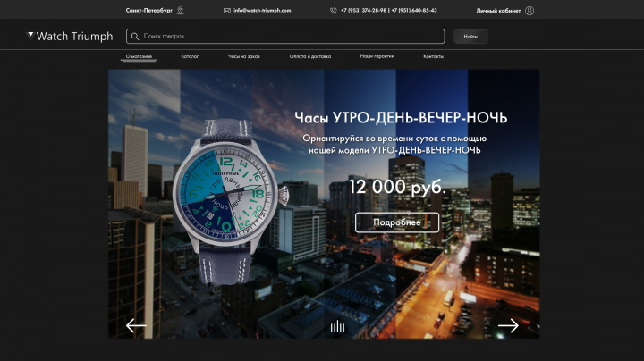Go to previous slide with left arrow
This screenshot has height=361, width=644.
(136, 326)
